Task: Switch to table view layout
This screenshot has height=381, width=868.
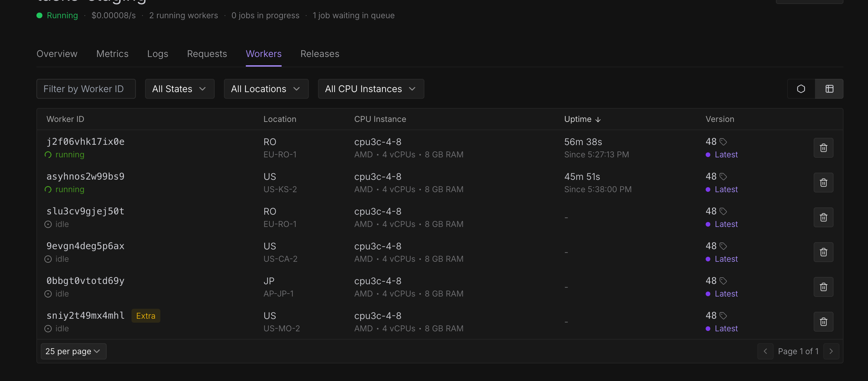Action: [829, 89]
